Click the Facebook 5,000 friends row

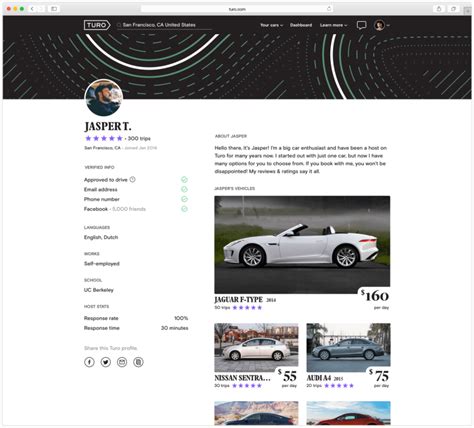tap(136, 209)
